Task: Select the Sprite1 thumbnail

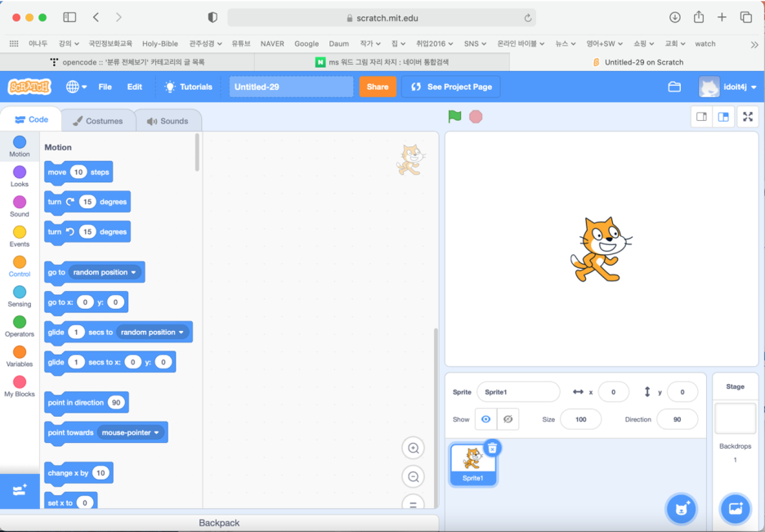Action: pos(472,464)
